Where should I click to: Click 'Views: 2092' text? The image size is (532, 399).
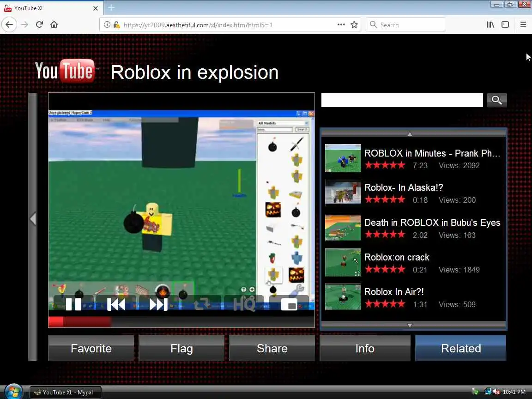point(459,166)
